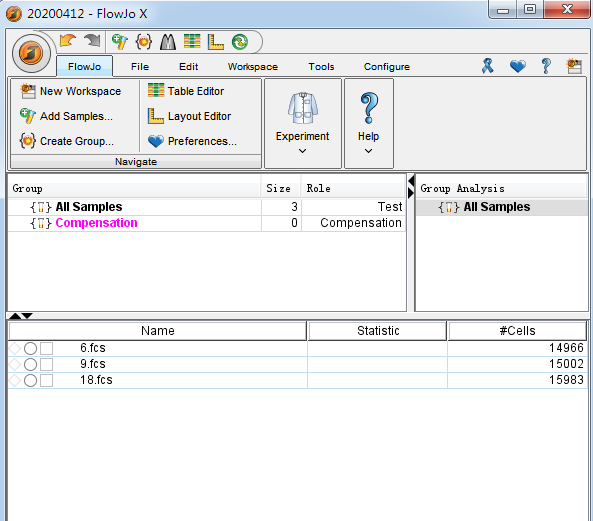Click the Navigate band label

click(136, 162)
